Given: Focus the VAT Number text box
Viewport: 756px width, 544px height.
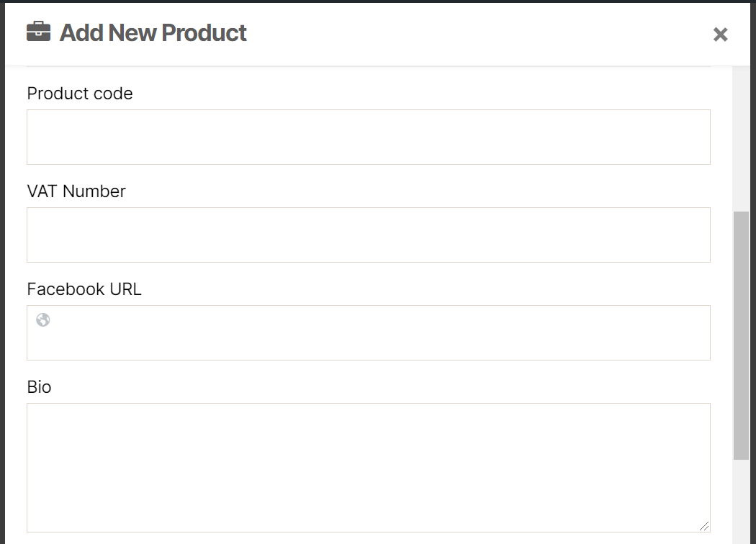Looking at the screenshot, I should pos(368,235).
